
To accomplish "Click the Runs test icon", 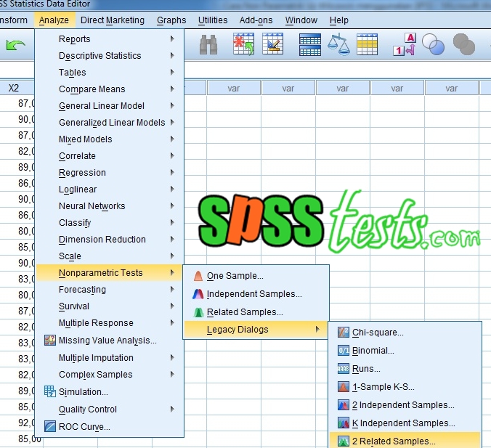I will coord(344,368).
